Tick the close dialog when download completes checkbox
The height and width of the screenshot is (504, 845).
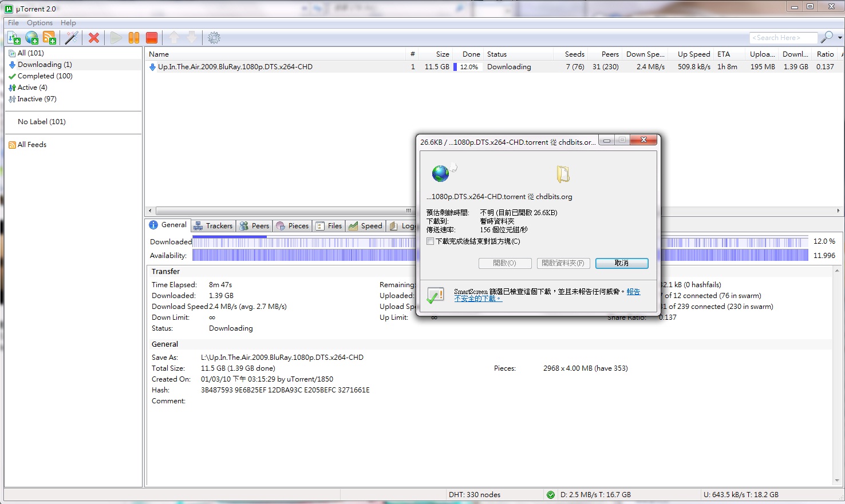pos(431,241)
